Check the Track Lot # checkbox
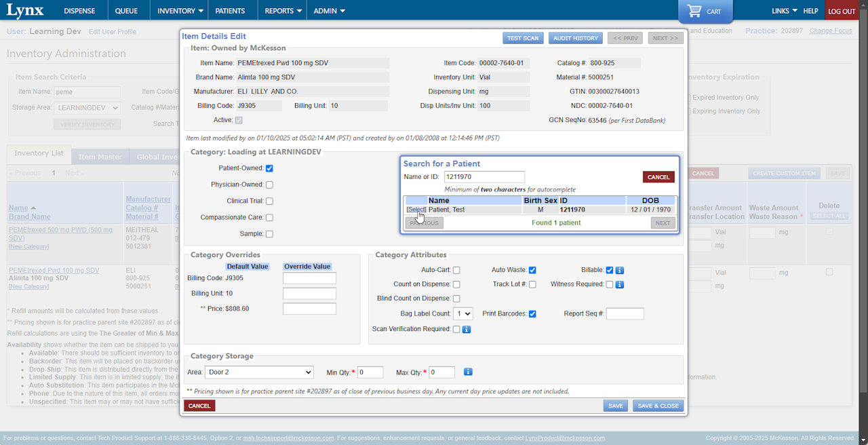This screenshot has height=445, width=868. coord(532,284)
